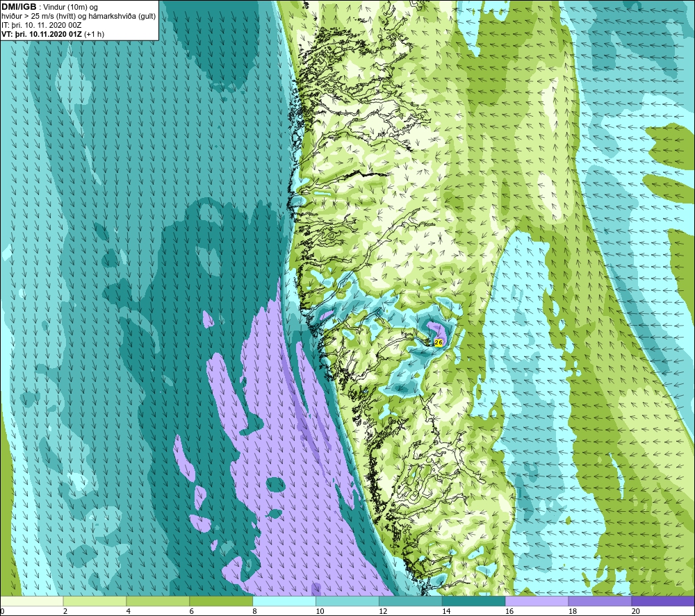
Task: Click the dark teal 14–16 scale swatch
Action: (474, 601)
